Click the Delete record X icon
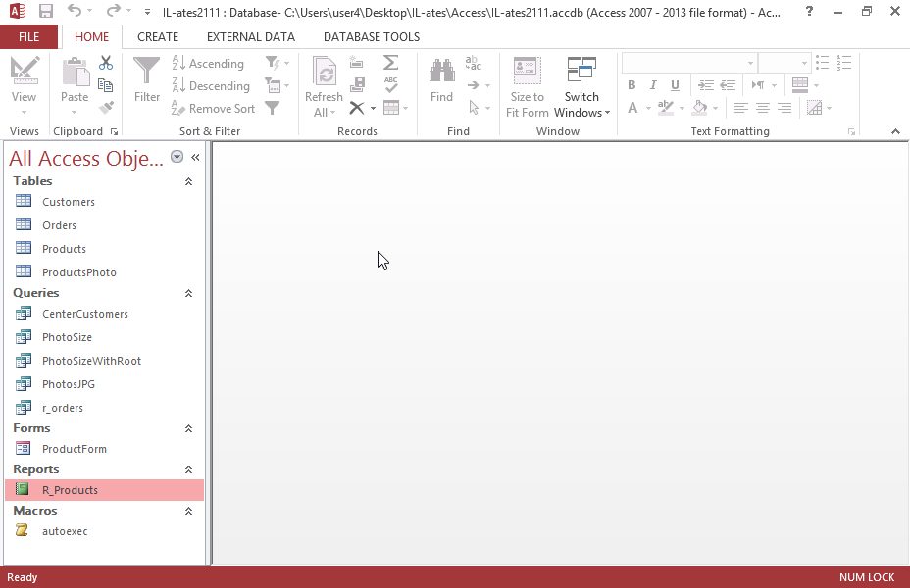910x588 pixels. pos(357,108)
